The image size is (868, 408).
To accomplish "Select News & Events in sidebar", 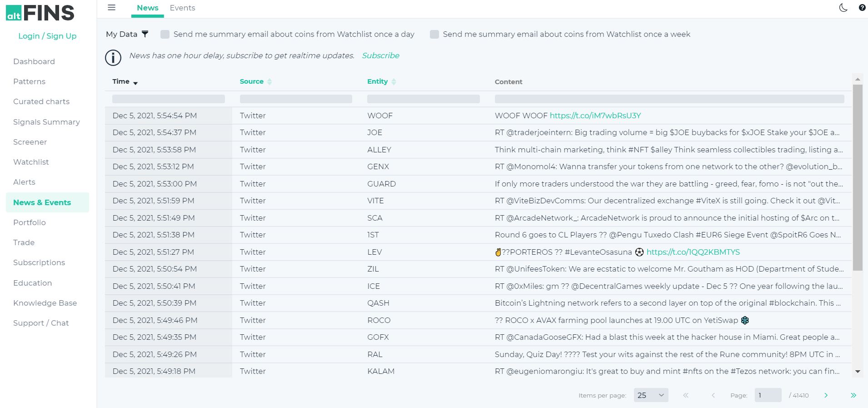I will (x=47, y=202).
